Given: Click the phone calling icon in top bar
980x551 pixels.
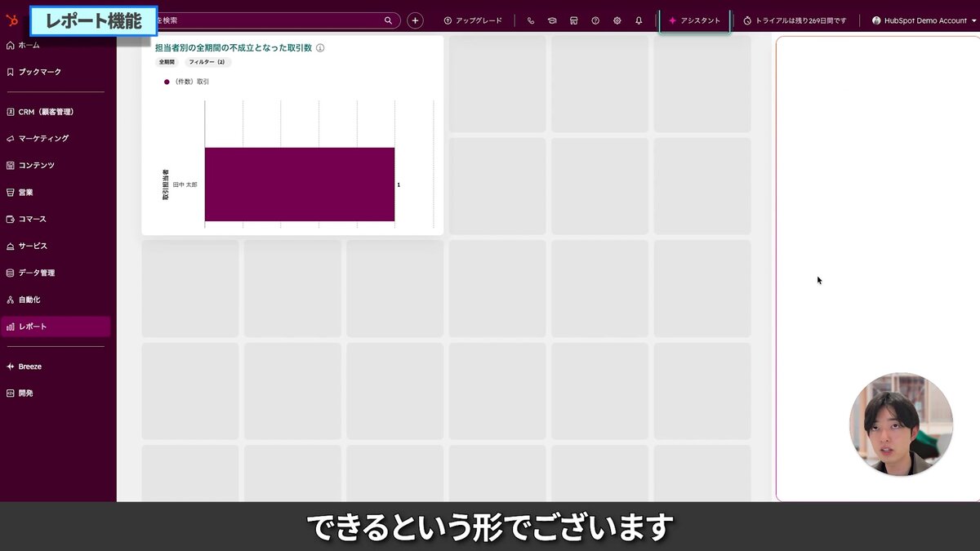Looking at the screenshot, I should point(531,20).
